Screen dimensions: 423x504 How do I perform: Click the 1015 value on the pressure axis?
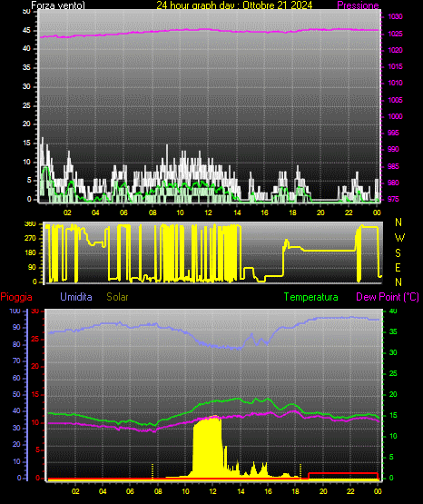pyautogui.click(x=395, y=66)
